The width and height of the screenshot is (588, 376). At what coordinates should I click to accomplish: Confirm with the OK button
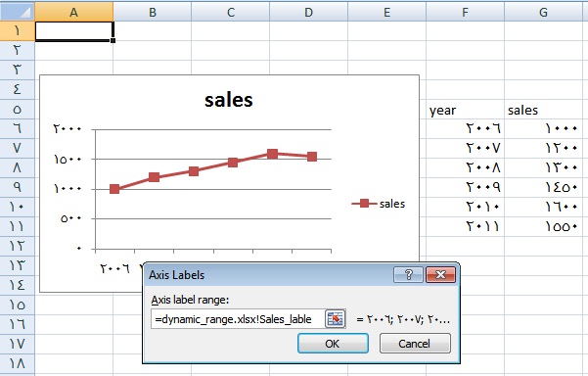(x=333, y=344)
